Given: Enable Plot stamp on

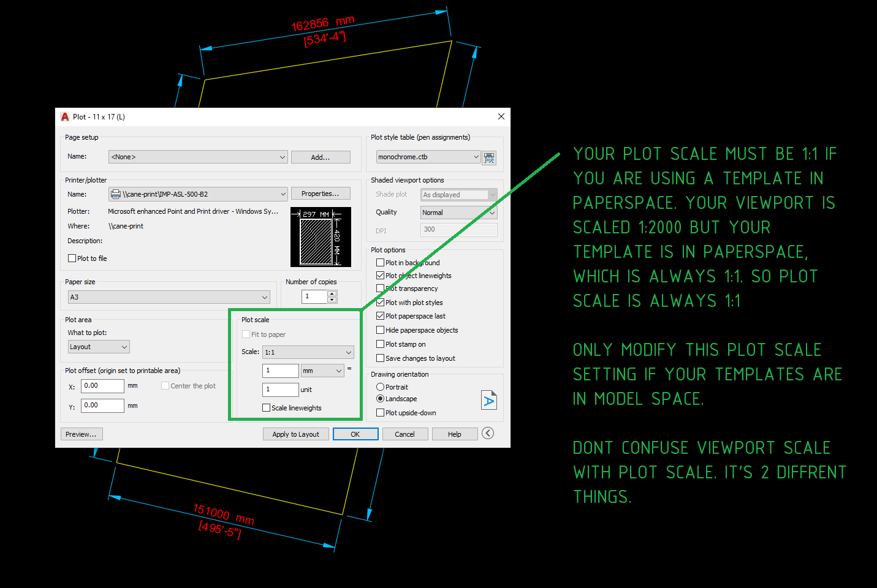Looking at the screenshot, I should [x=381, y=344].
